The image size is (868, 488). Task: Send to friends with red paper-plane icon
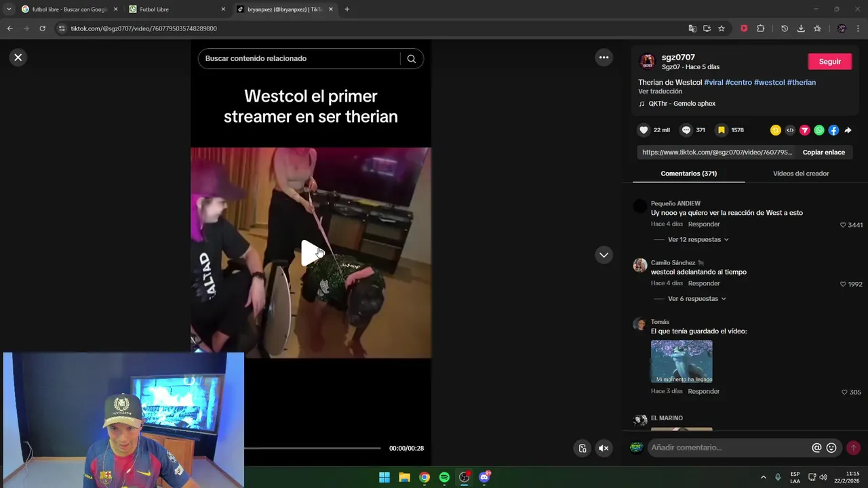804,130
